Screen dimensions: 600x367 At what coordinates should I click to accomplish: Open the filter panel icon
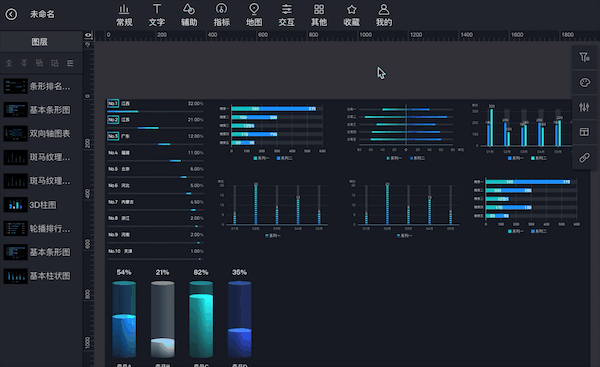[584, 57]
